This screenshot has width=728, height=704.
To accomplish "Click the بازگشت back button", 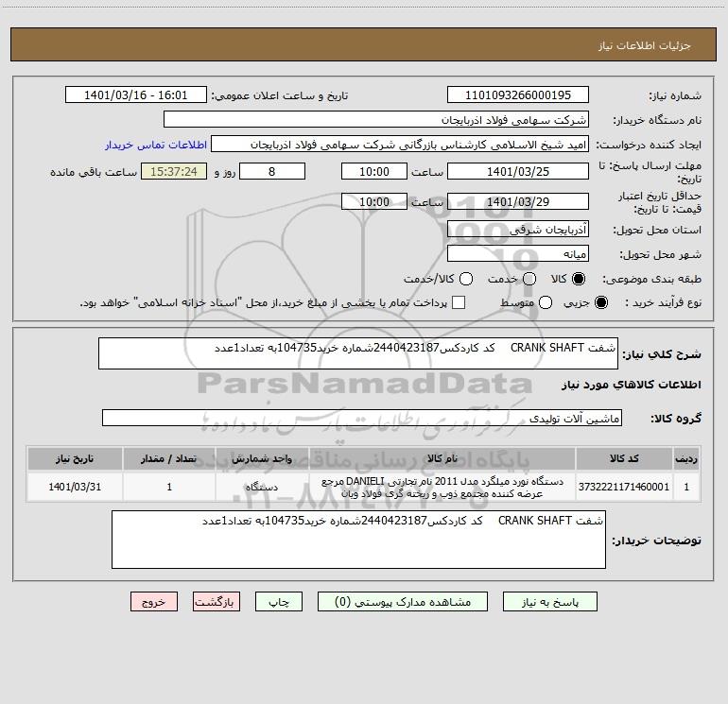I will (x=217, y=602).
